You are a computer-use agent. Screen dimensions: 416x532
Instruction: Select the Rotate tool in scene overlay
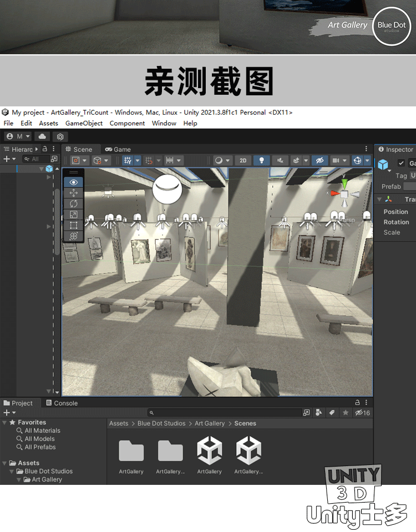[74, 203]
